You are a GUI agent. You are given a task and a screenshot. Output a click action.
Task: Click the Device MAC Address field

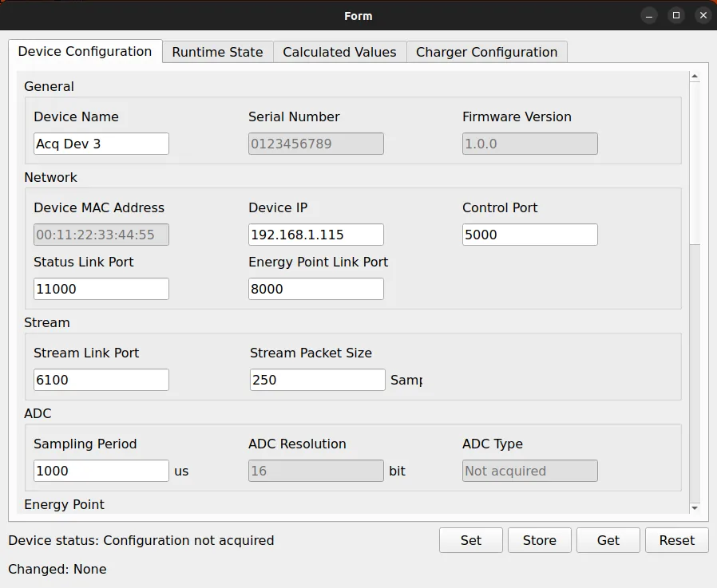(x=101, y=235)
